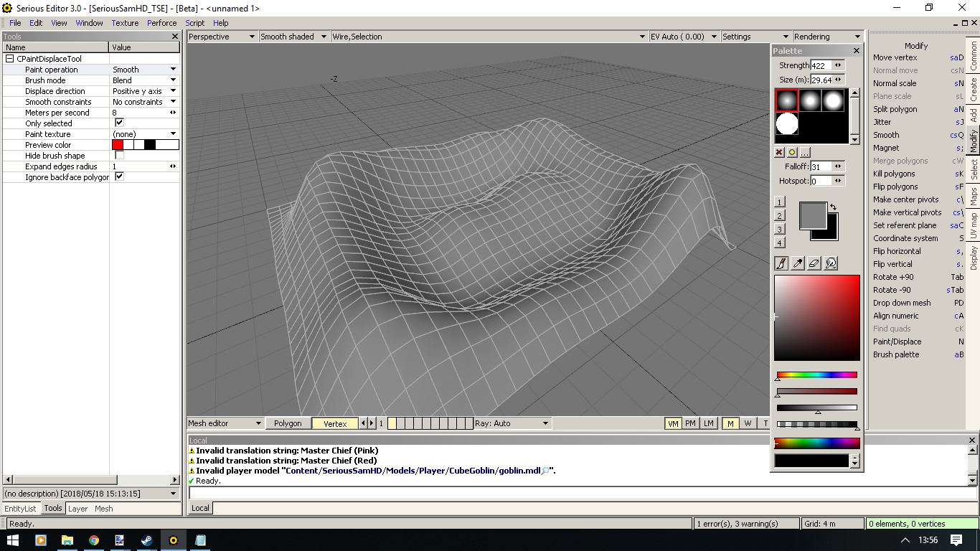Image resolution: width=980 pixels, height=551 pixels.
Task: Toggle Ignore backface polygon checkbox
Action: 119,176
